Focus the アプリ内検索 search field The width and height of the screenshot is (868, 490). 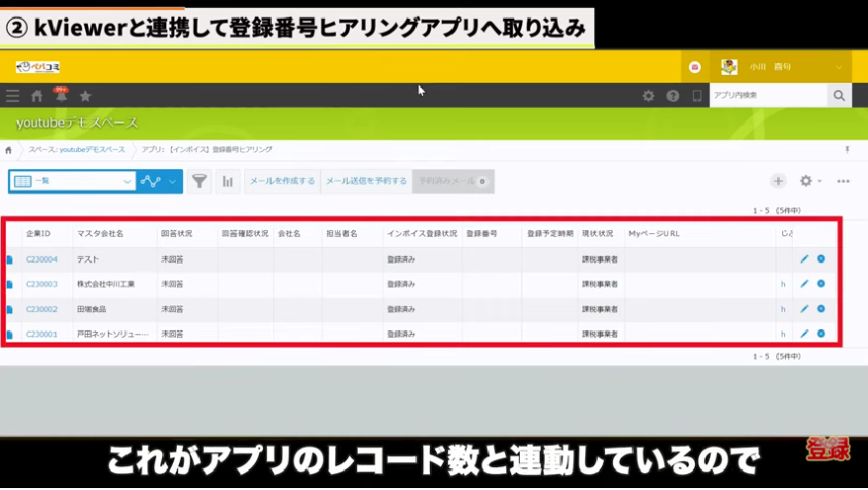tap(768, 95)
